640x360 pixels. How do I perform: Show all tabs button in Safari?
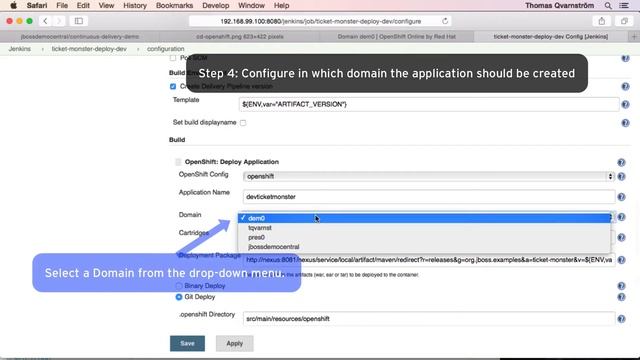pos(624,21)
